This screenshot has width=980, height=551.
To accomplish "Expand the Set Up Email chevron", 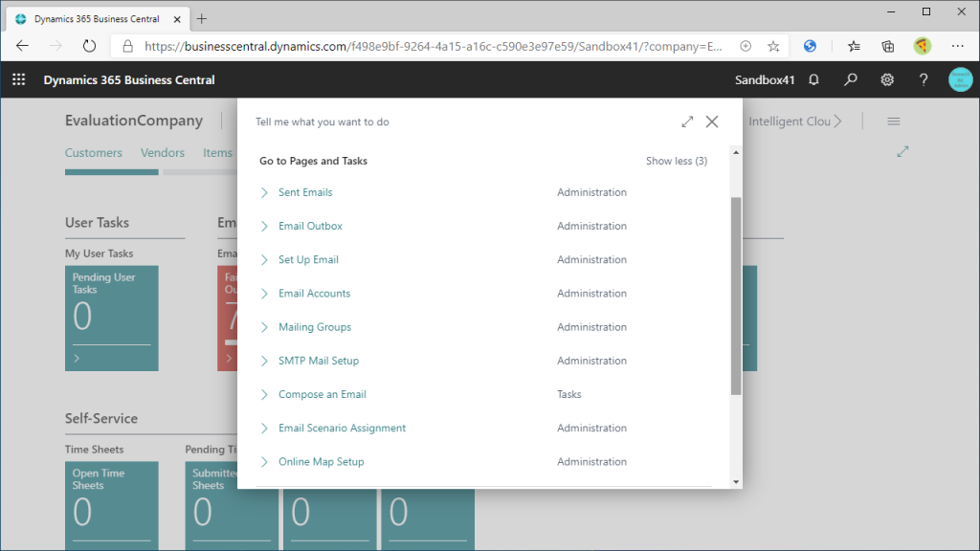I will point(264,260).
